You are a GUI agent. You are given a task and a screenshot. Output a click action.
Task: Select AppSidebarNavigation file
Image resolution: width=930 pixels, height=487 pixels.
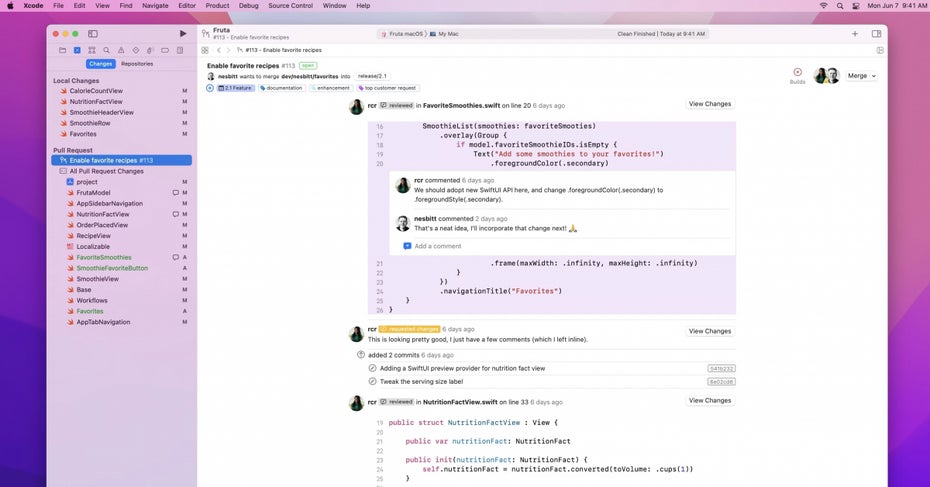click(109, 203)
